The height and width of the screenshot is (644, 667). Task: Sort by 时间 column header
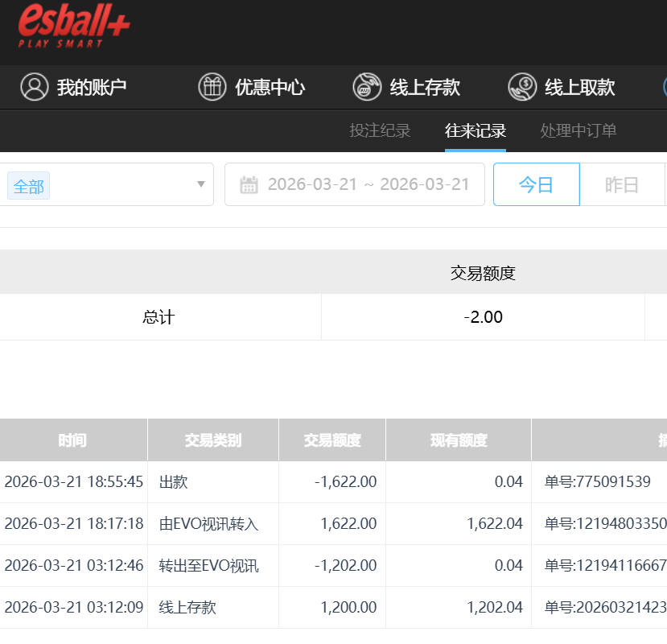pos(72,440)
